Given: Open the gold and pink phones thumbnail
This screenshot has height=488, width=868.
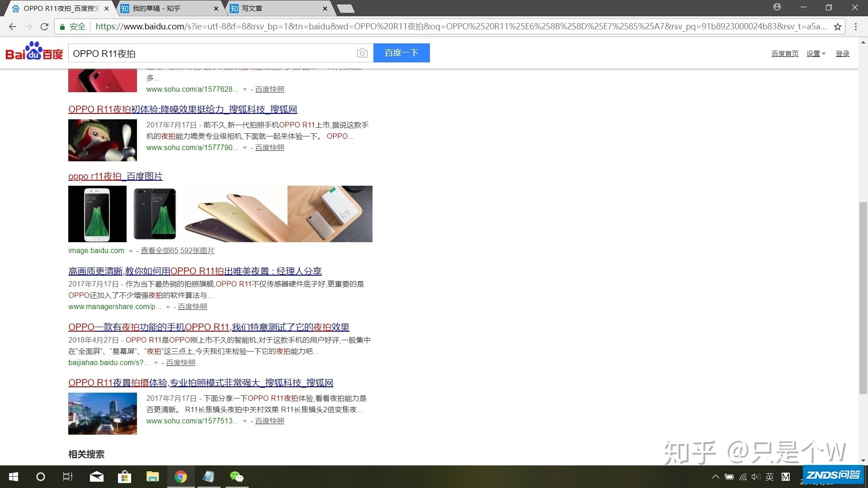Looking at the screenshot, I should (x=236, y=214).
